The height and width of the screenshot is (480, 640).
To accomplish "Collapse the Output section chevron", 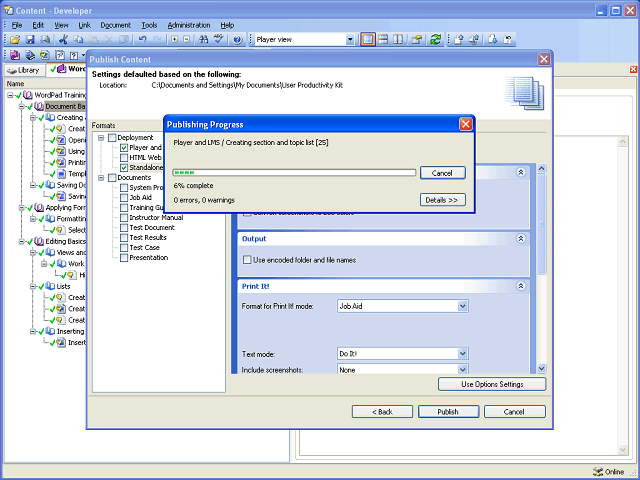I will pos(521,239).
